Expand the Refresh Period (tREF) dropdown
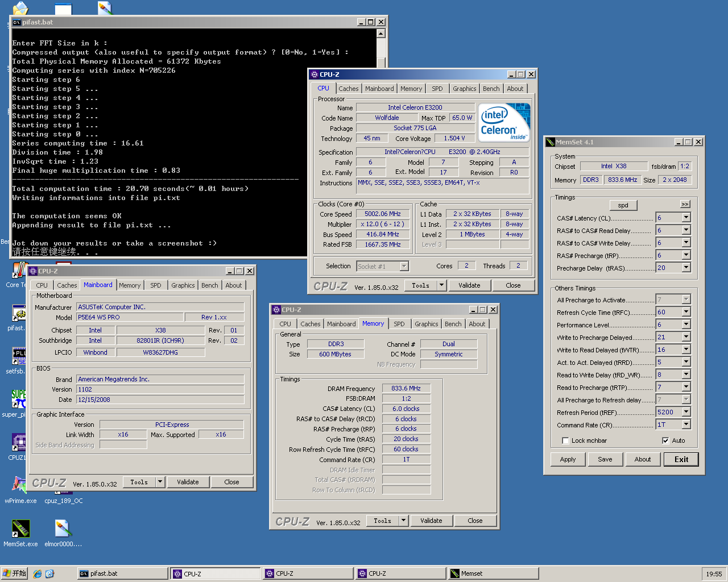 (686, 412)
